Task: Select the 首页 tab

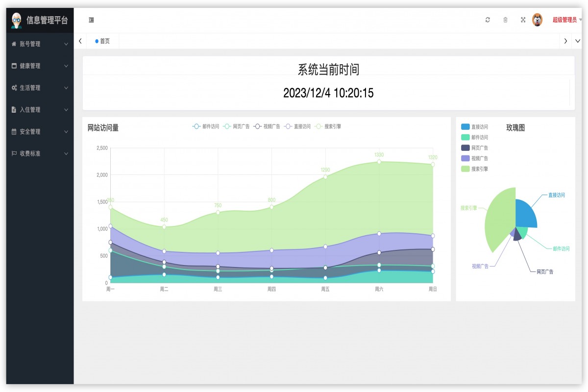Action: click(103, 41)
